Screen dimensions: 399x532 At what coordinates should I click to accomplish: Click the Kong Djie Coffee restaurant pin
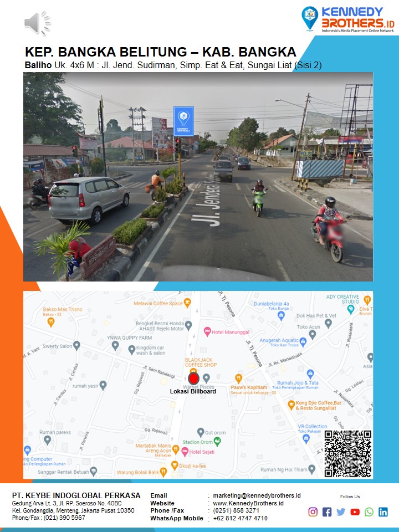coord(291,405)
